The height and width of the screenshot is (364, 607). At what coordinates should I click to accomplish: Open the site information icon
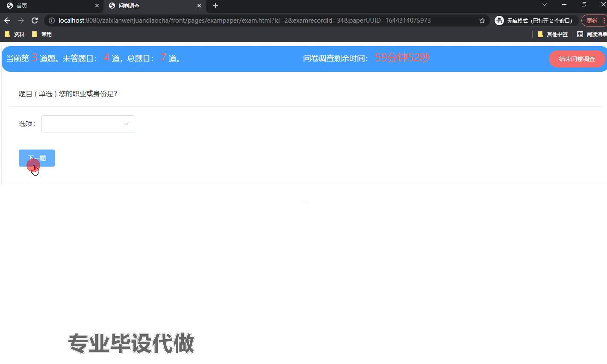click(x=51, y=21)
